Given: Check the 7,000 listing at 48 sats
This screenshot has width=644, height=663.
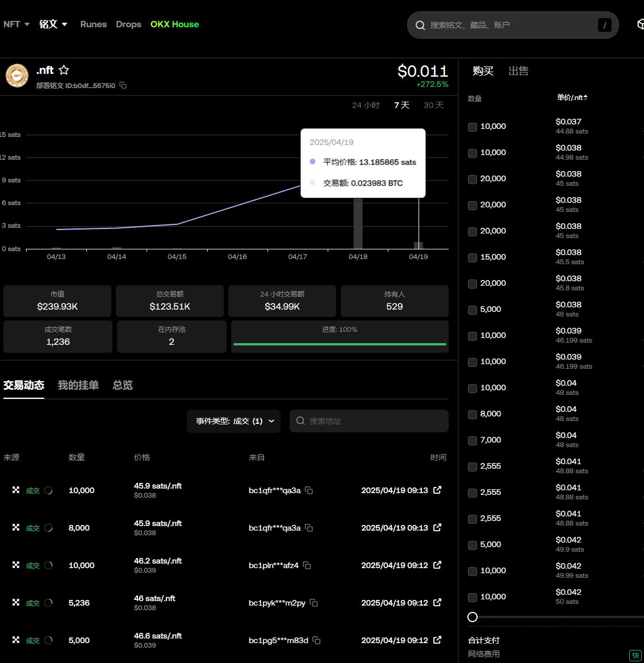Looking at the screenshot, I should [472, 441].
